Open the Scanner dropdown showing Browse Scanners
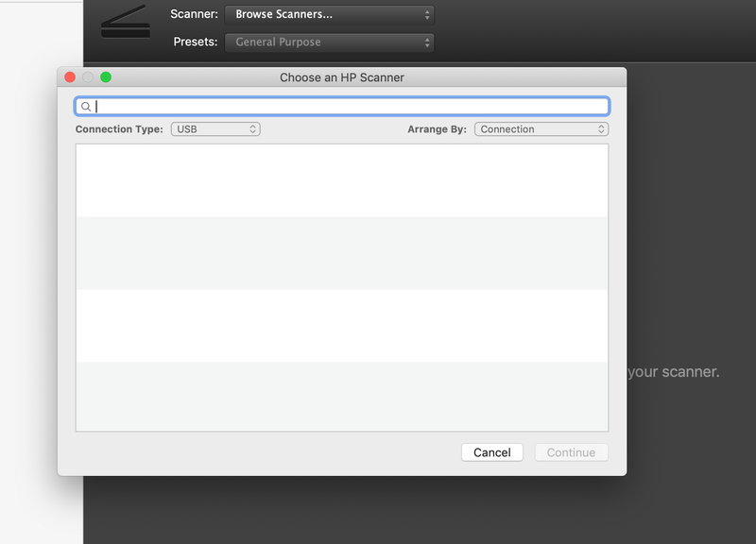Screen dimensions: 756x544 [329, 15]
